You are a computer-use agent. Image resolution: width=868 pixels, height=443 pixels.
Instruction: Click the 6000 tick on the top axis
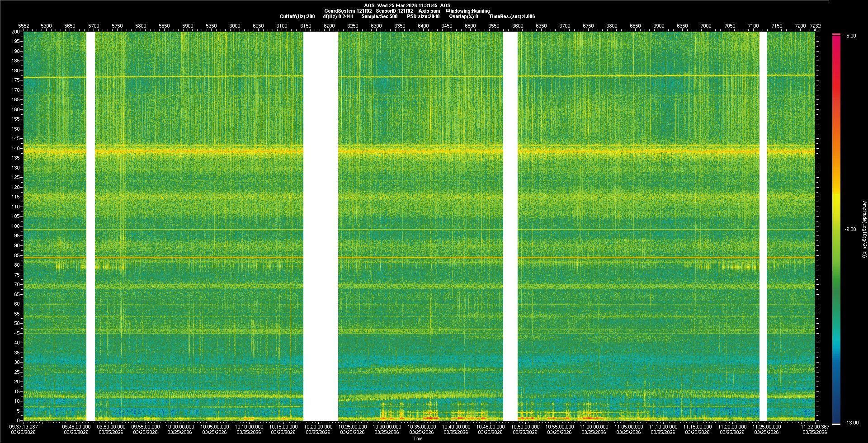pyautogui.click(x=235, y=26)
